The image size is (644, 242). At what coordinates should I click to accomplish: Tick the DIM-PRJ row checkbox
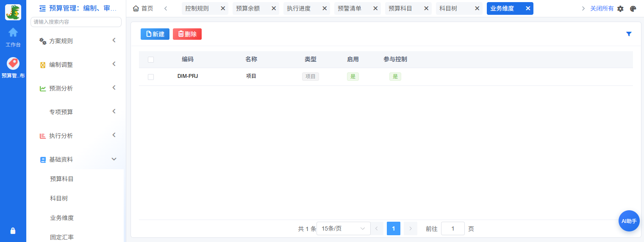(151, 77)
